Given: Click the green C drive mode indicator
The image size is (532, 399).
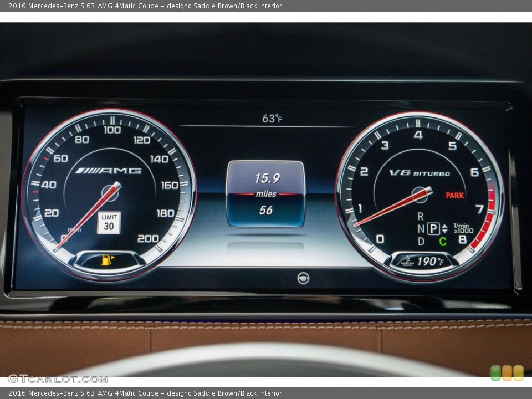Looking at the screenshot, I should pyautogui.click(x=442, y=242).
